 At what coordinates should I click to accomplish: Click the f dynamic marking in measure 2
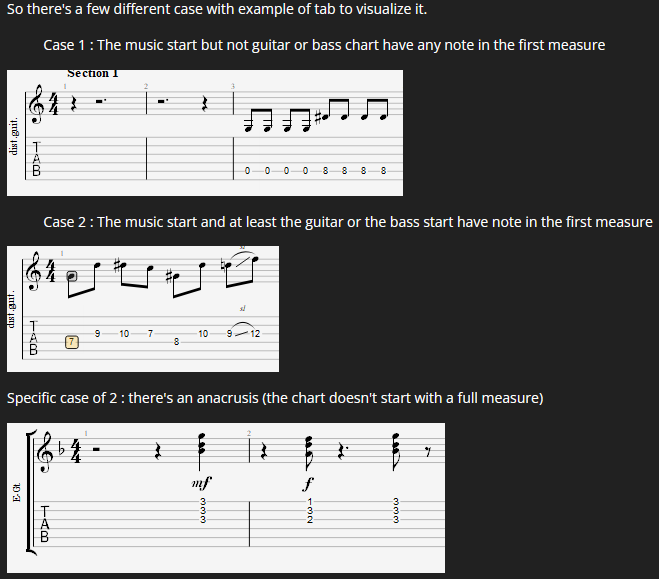click(308, 484)
